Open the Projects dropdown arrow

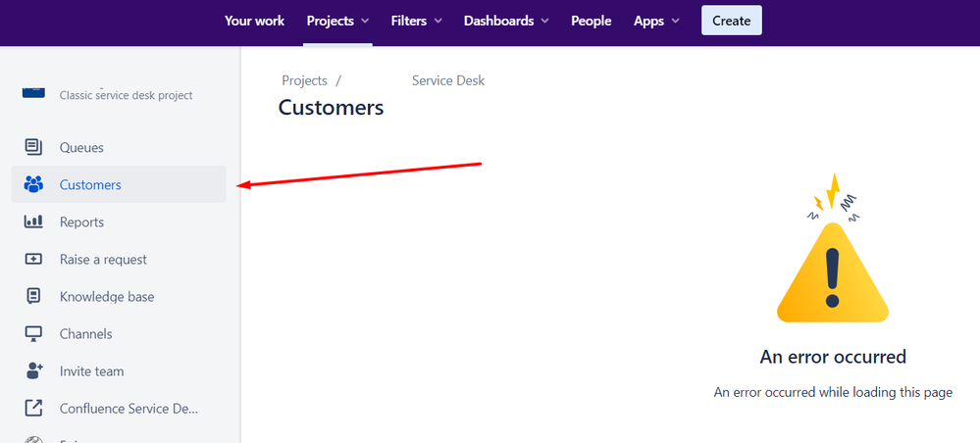(x=365, y=22)
